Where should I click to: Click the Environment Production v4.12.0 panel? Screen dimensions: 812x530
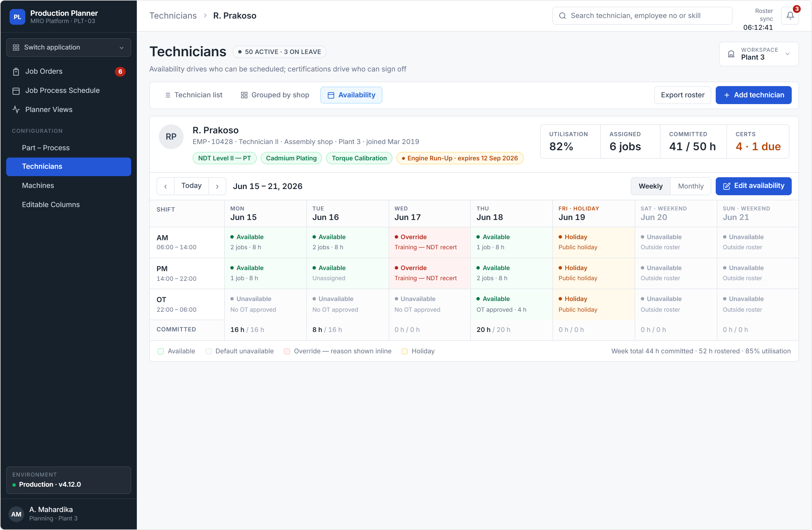point(69,480)
